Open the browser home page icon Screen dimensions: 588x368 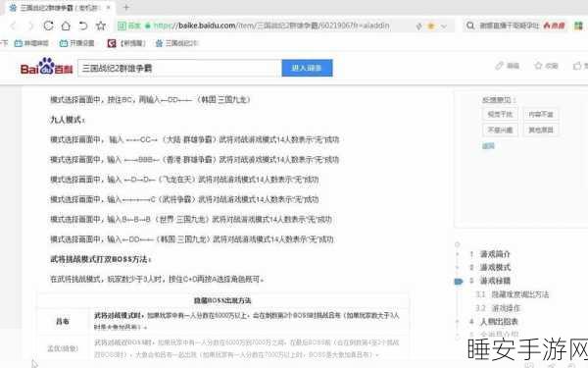coord(66,26)
